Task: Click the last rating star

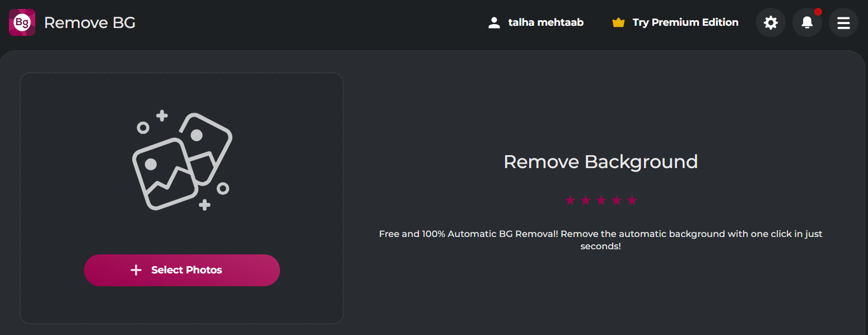Action: [632, 200]
